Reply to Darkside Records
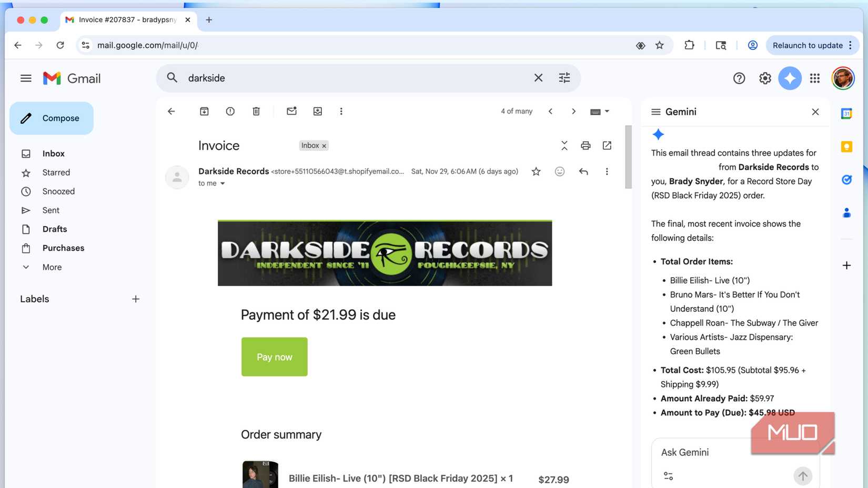 tap(583, 171)
